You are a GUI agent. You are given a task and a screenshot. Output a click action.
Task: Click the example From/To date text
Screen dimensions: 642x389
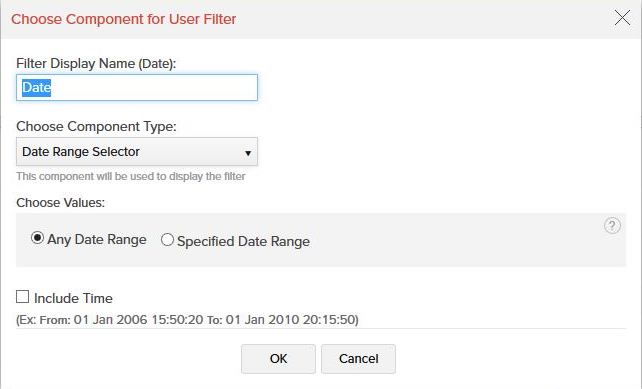188,320
